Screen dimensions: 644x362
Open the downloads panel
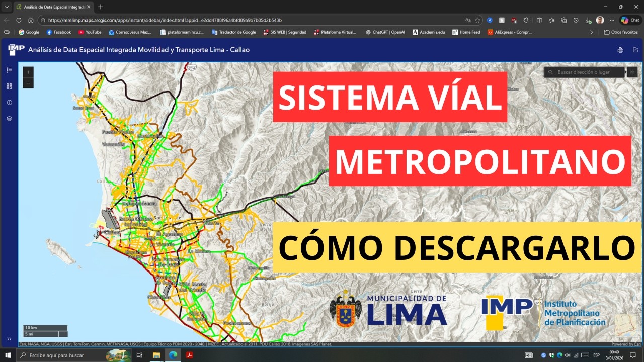tap(588, 20)
